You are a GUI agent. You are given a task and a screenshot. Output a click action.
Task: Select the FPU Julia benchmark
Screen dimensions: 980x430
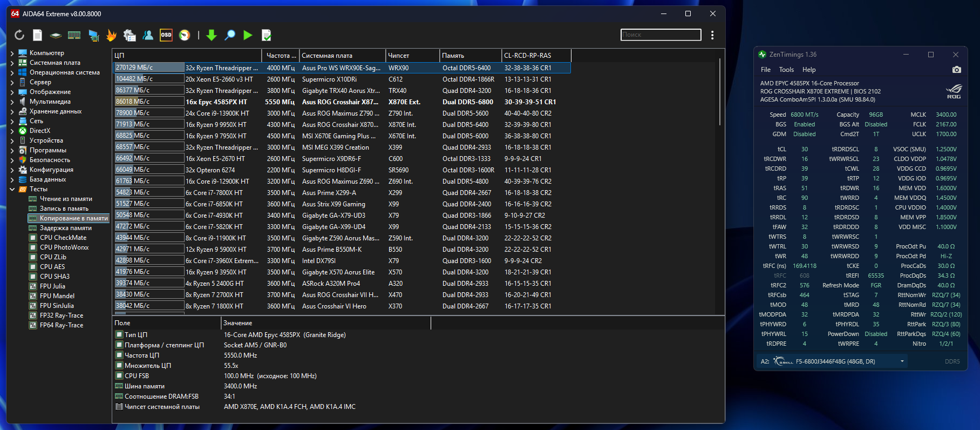point(52,286)
